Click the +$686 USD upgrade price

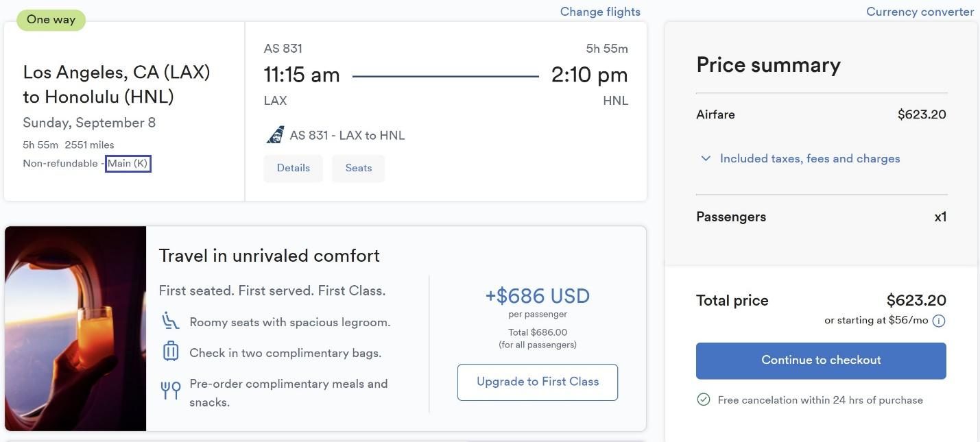[x=537, y=296]
